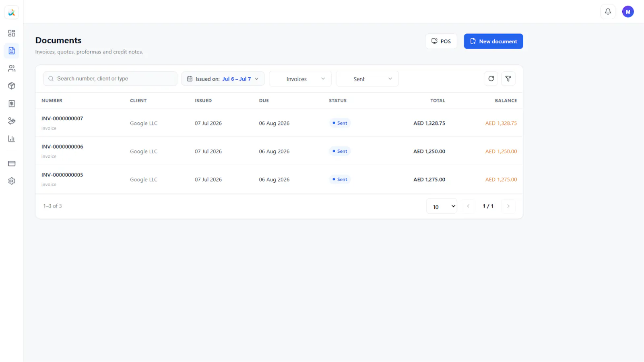Open the products box icon in sidebar
644x362 pixels.
pyautogui.click(x=12, y=86)
